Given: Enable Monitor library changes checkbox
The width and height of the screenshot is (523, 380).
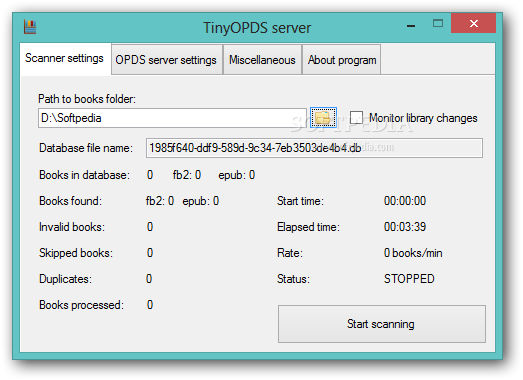Looking at the screenshot, I should [x=356, y=117].
